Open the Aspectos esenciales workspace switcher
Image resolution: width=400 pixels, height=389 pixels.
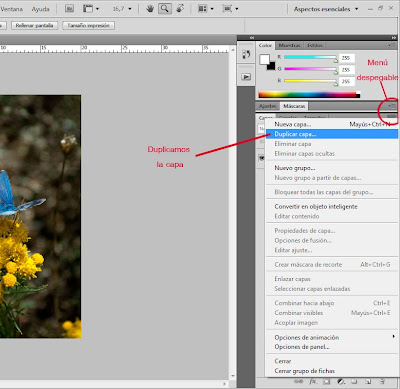point(326,9)
